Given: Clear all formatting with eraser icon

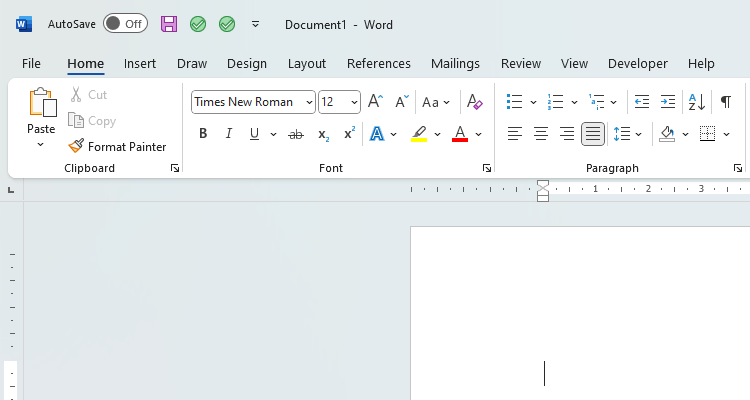Looking at the screenshot, I should pos(474,102).
